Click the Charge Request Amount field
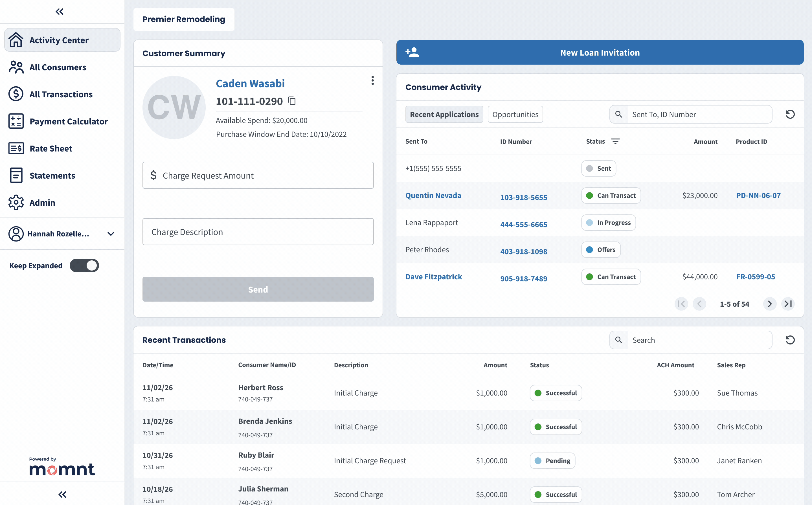 click(x=258, y=175)
